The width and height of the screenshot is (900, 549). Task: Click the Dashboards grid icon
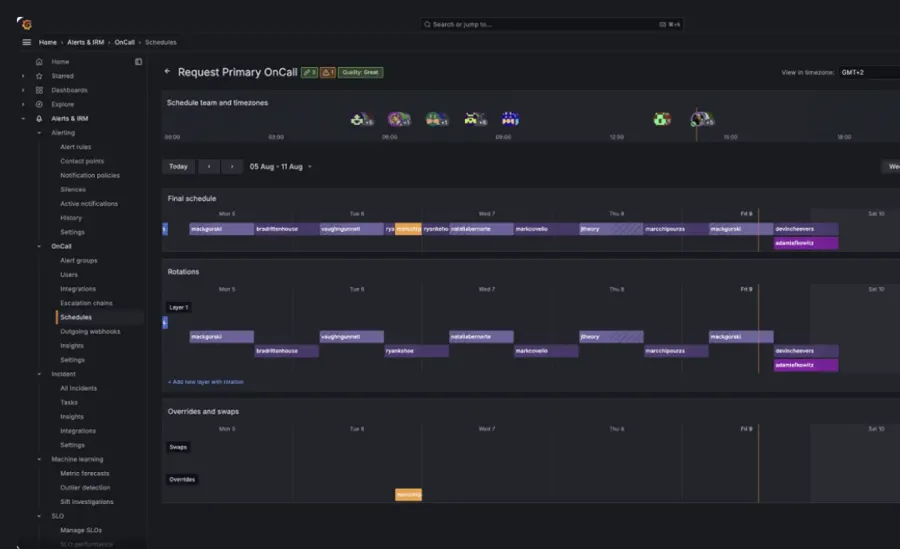tap(39, 90)
